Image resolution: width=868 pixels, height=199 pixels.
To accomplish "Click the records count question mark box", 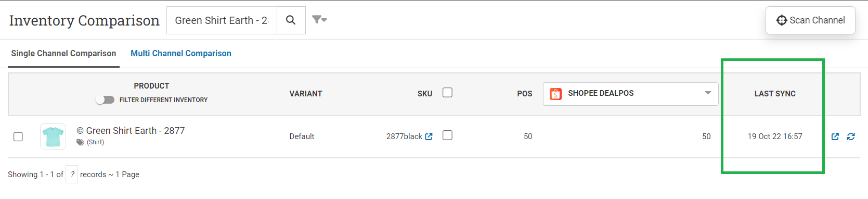I will 72,175.
